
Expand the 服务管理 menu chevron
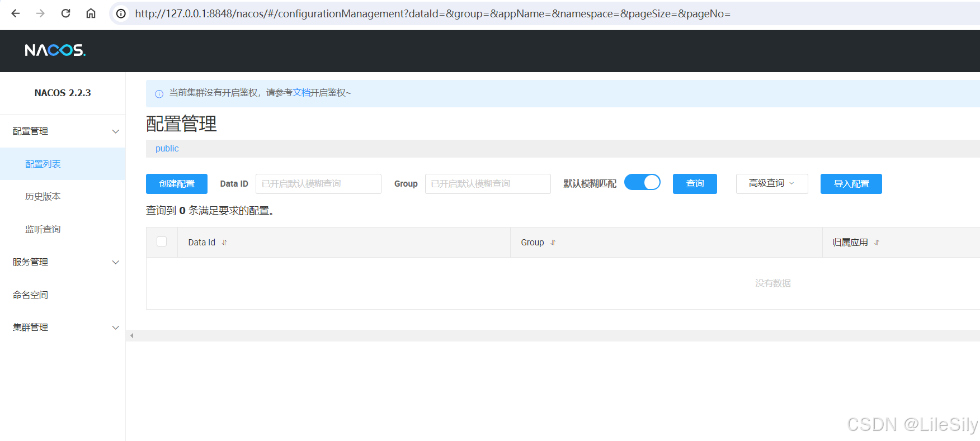coord(116,262)
